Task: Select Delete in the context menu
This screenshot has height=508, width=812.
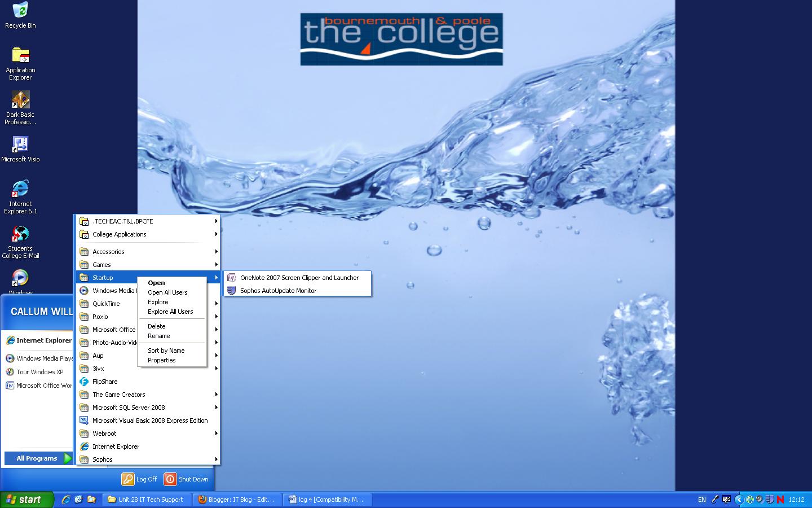Action: pos(172,326)
